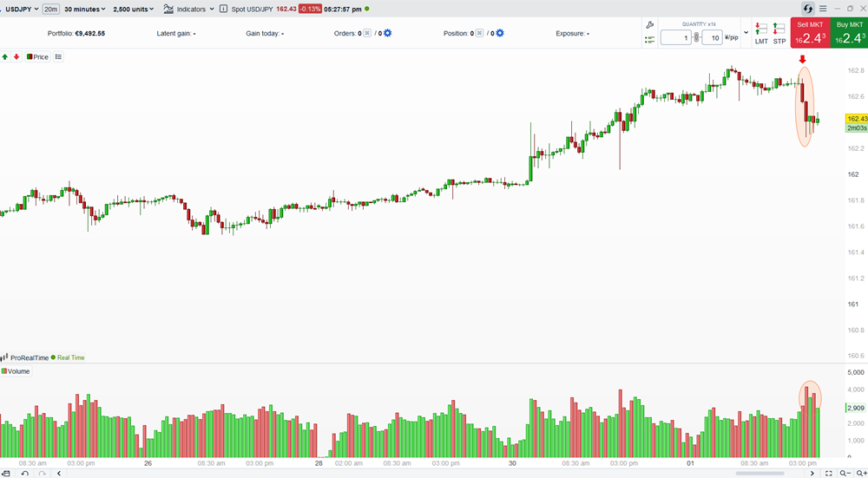Click the 5,000 volume axis label
The height and width of the screenshot is (478, 868).
[856, 372]
